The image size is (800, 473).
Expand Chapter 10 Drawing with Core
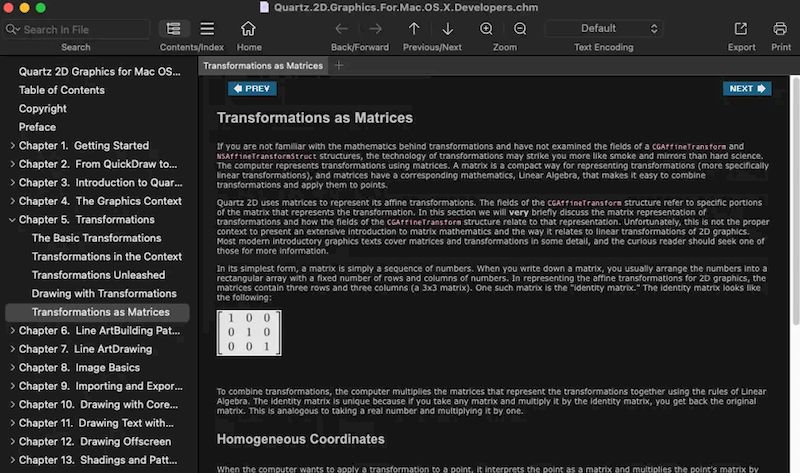pos(12,404)
